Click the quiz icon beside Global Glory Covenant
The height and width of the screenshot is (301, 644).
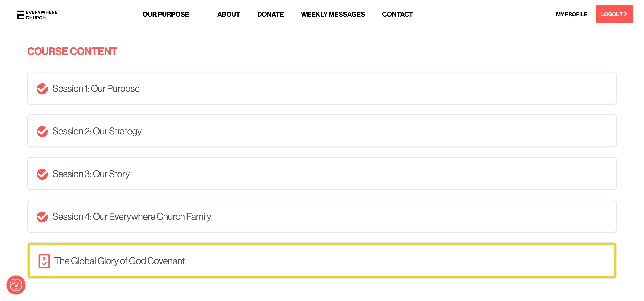point(44,261)
